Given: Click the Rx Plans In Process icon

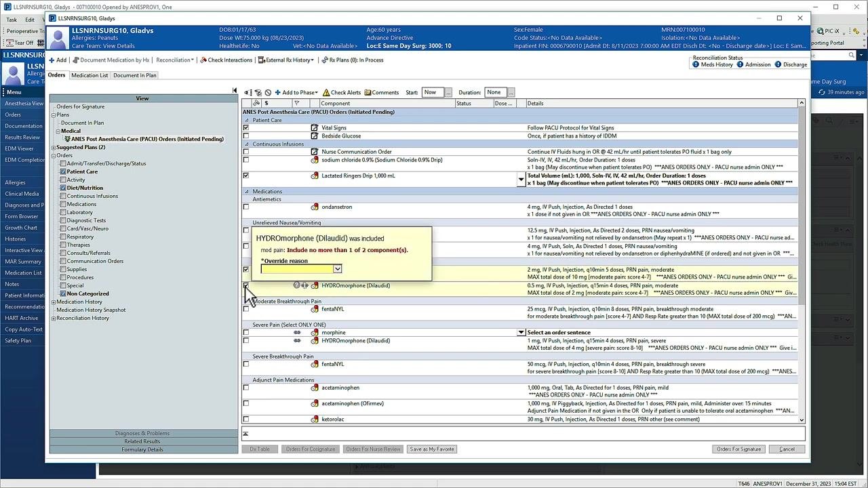Looking at the screenshot, I should click(x=325, y=60).
